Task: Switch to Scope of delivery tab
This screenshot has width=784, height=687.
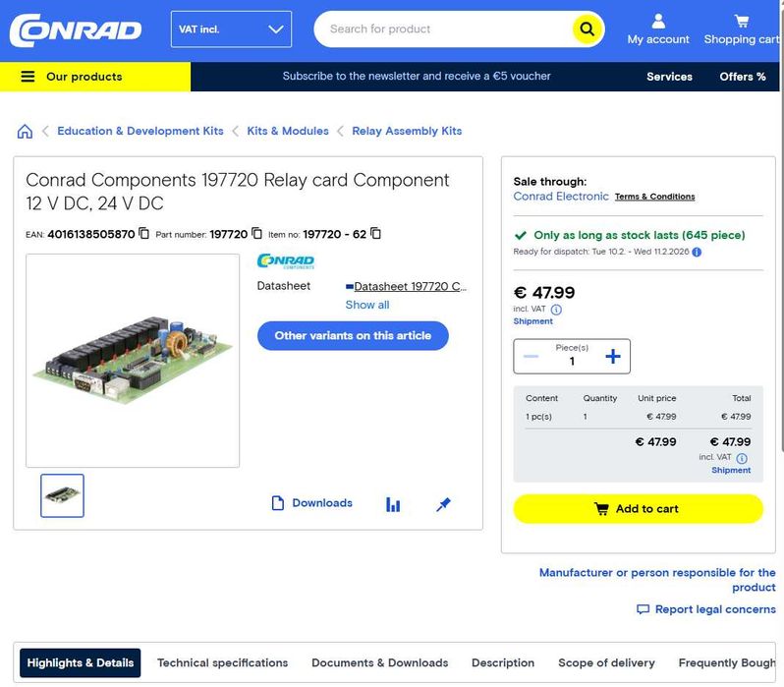Action: coord(606,663)
